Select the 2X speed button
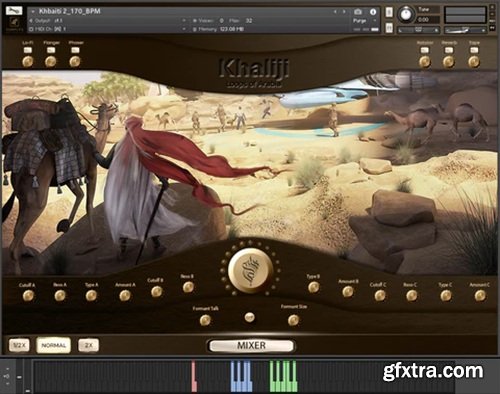Screen dimensions: 500x394 pos(88,345)
